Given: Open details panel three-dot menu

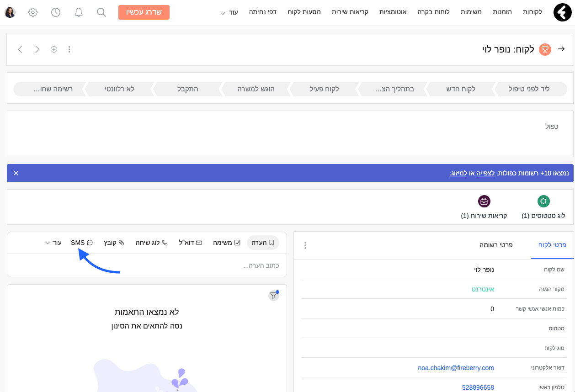Looking at the screenshot, I should click(x=305, y=245).
